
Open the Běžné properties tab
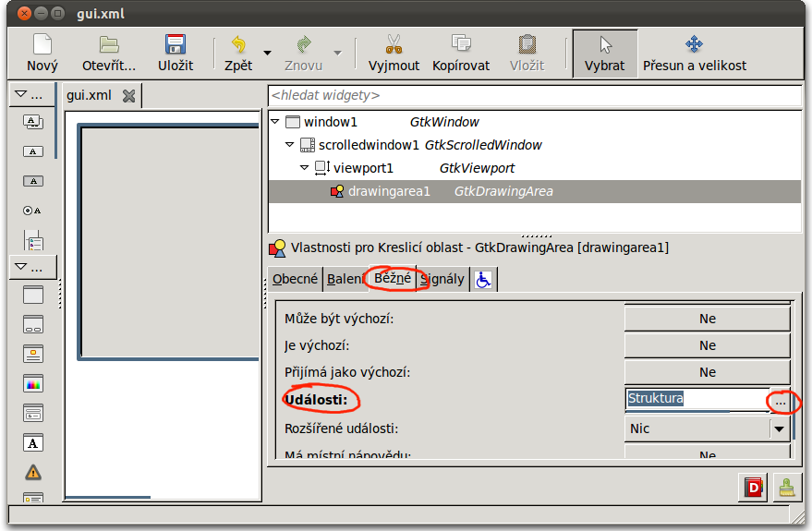click(x=393, y=278)
